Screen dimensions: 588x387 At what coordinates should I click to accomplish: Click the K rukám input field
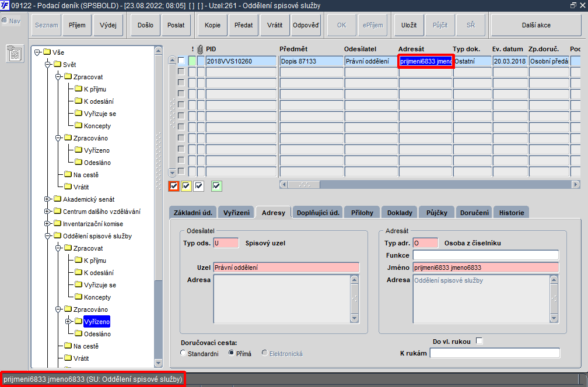[x=495, y=353]
